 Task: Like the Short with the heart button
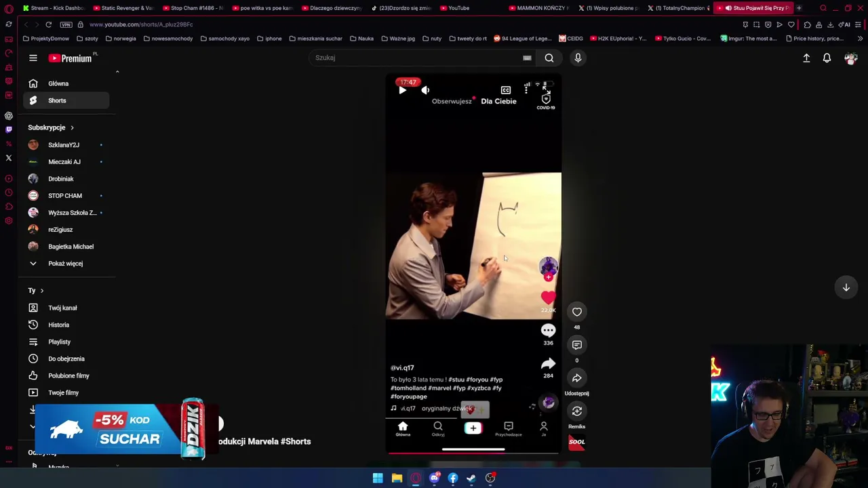pyautogui.click(x=577, y=312)
